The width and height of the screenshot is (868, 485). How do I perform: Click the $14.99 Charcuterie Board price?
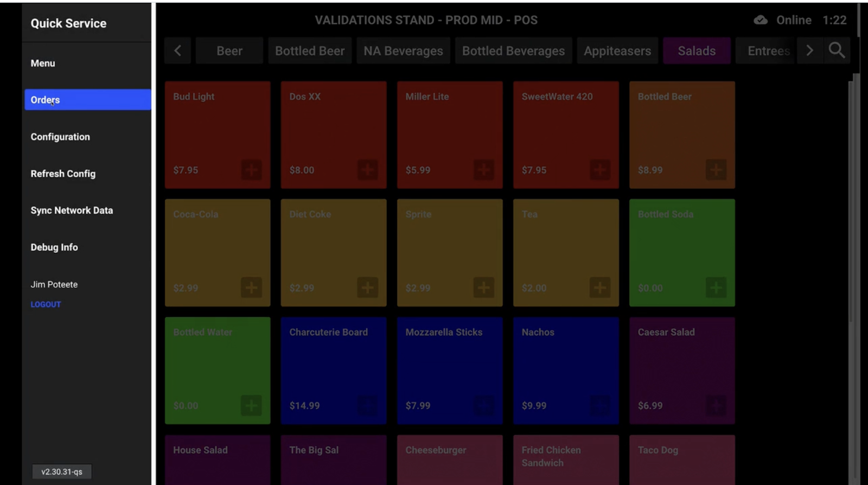(x=304, y=406)
